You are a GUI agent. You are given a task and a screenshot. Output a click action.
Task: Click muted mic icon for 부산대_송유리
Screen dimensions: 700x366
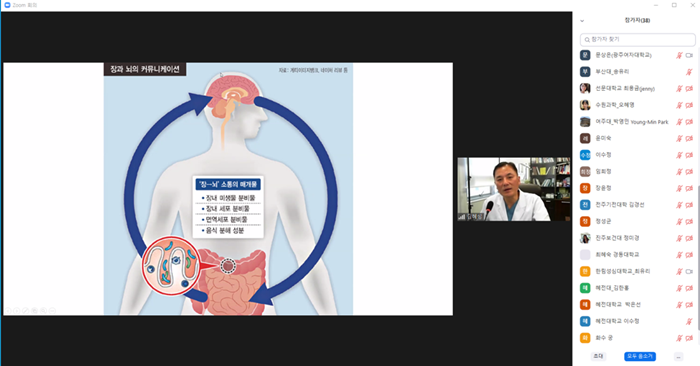point(689,72)
